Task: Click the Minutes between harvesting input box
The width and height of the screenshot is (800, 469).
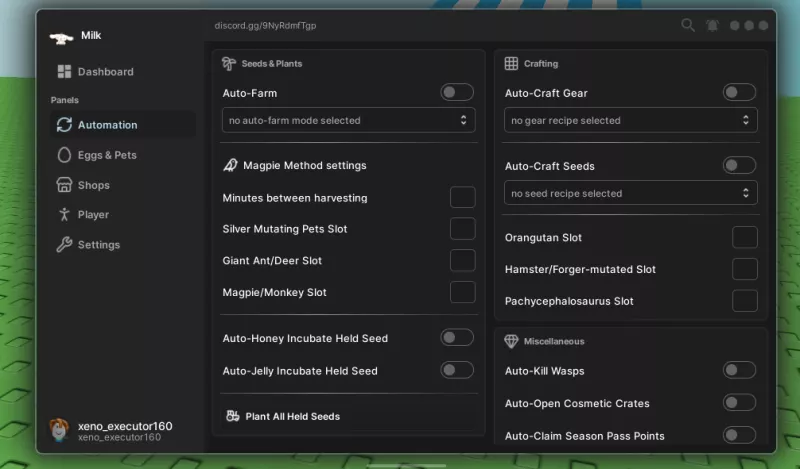Action: (463, 197)
